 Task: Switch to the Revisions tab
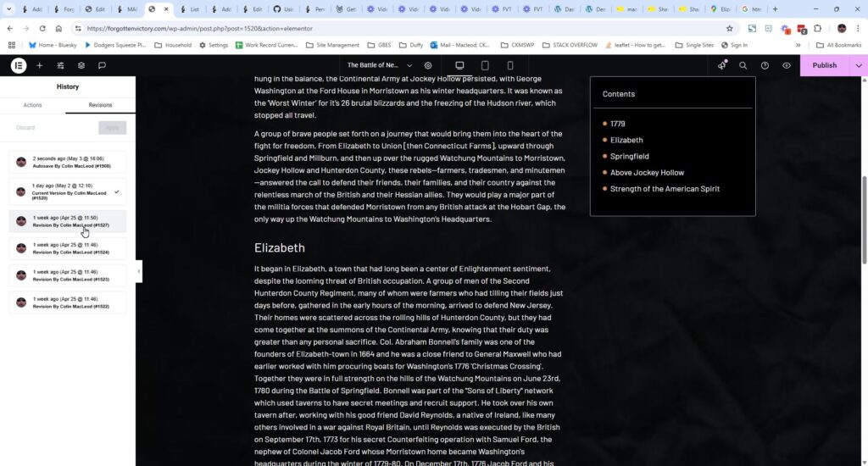click(x=100, y=104)
